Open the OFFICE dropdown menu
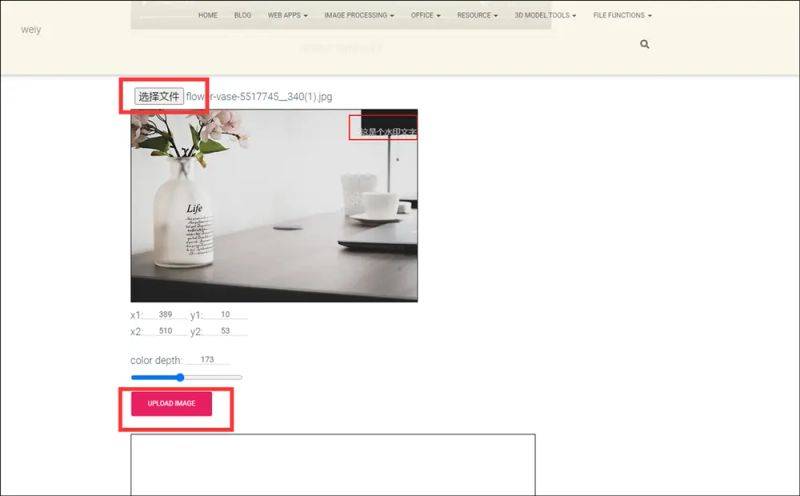 (425, 16)
